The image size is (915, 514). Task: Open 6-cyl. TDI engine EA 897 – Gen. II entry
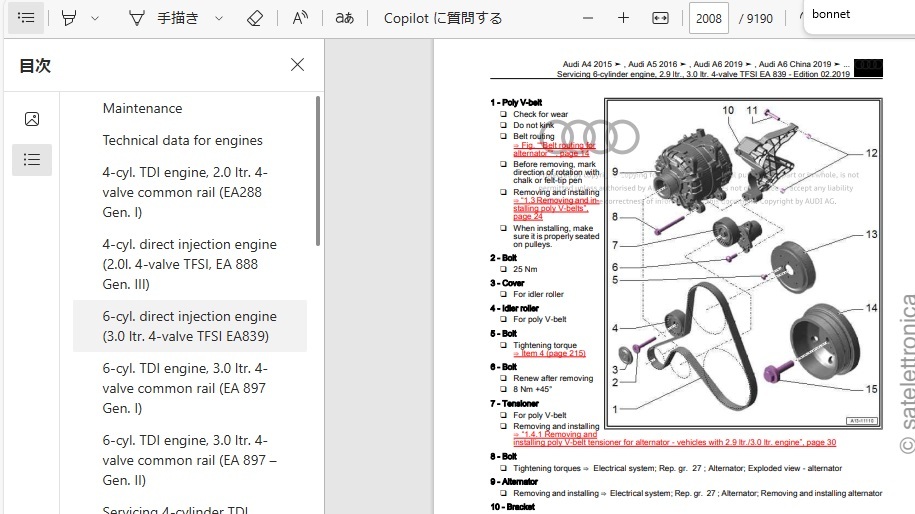[x=190, y=460]
